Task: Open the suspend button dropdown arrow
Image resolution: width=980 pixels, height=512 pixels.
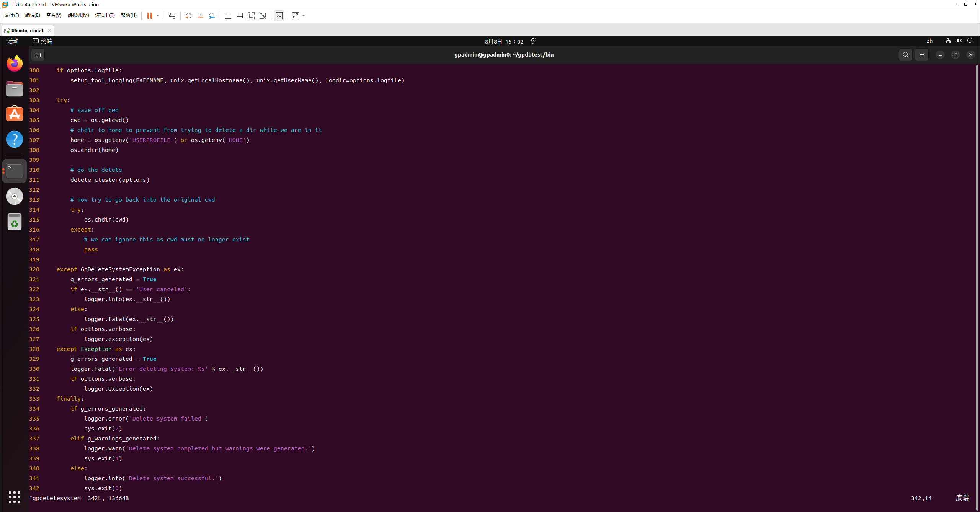Action: 157,16
